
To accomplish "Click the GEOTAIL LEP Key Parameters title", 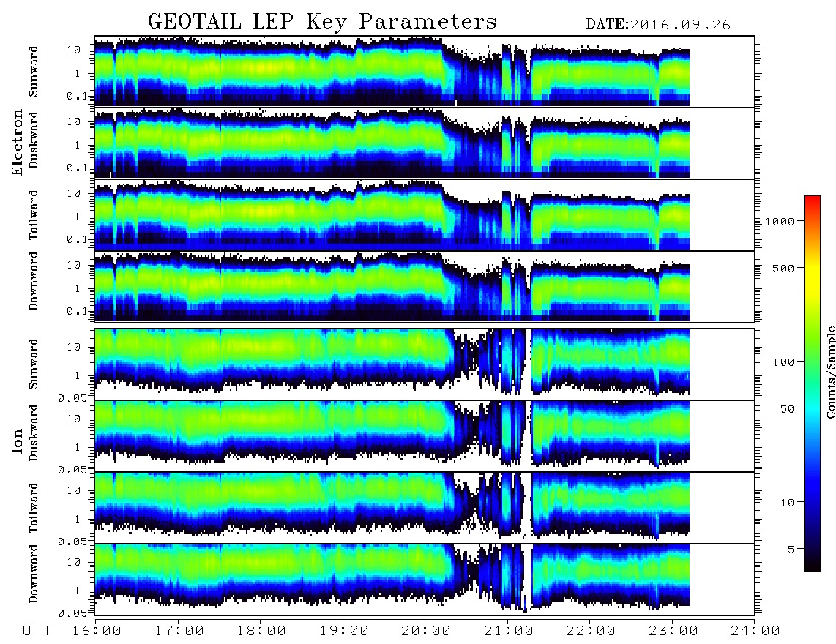I will coord(322,22).
